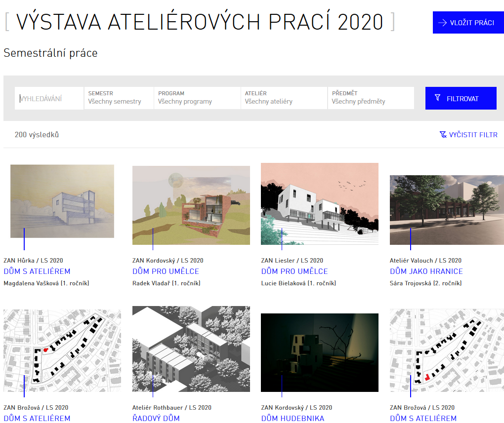Expand the Předmět dropdown filter
The width and height of the screenshot is (504, 423).
coord(371,98)
